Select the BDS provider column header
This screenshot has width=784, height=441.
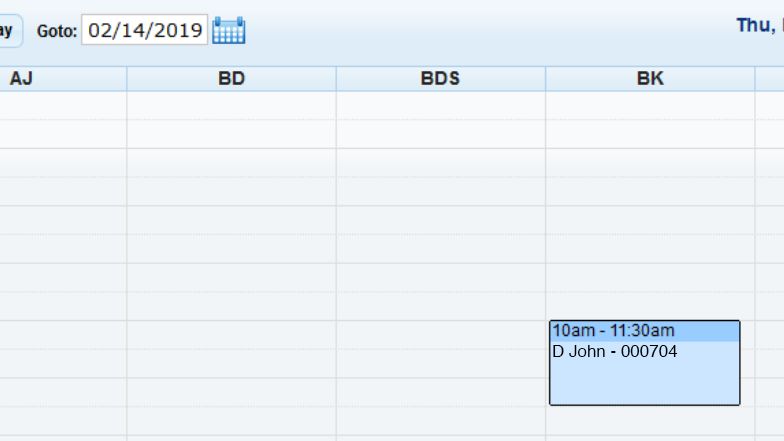pos(440,79)
